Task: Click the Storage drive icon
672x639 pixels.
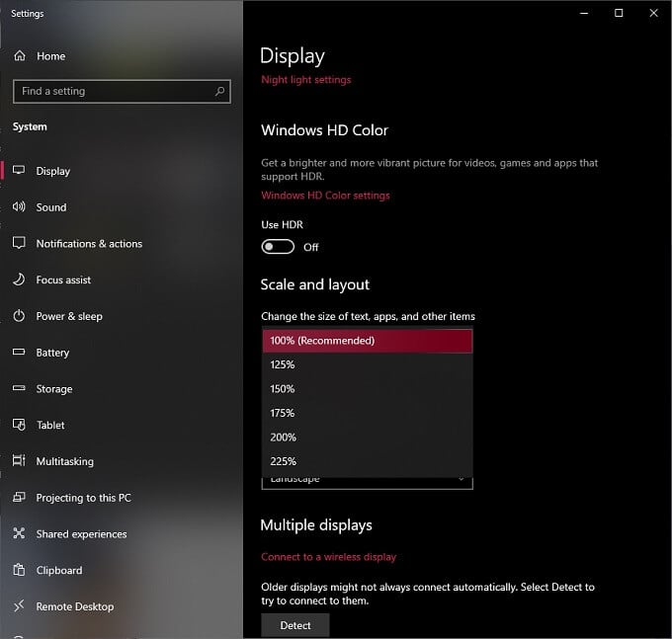Action: 19,388
